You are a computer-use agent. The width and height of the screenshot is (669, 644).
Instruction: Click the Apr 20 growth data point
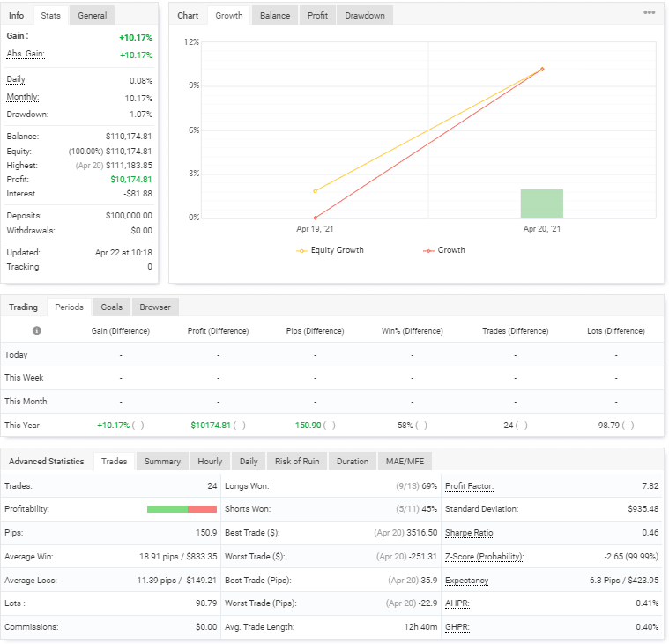click(x=542, y=69)
